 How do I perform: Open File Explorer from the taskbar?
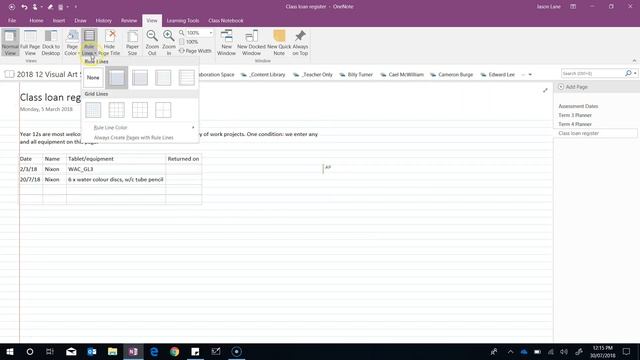[112, 351]
